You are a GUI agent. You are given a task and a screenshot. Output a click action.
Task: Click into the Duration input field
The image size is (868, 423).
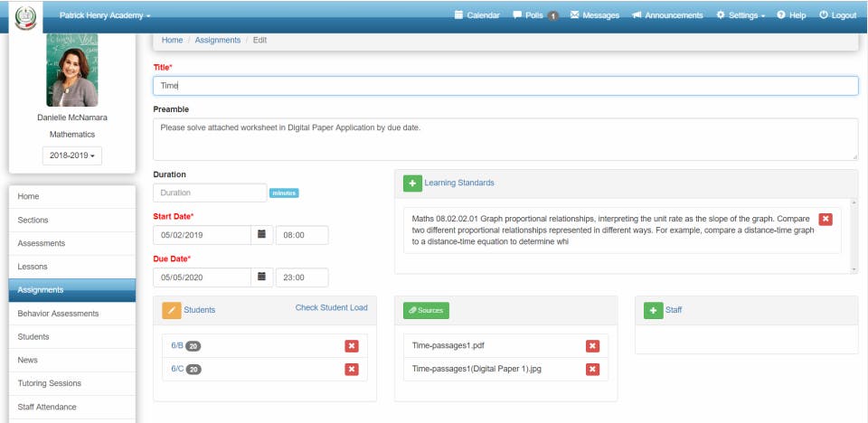(210, 193)
